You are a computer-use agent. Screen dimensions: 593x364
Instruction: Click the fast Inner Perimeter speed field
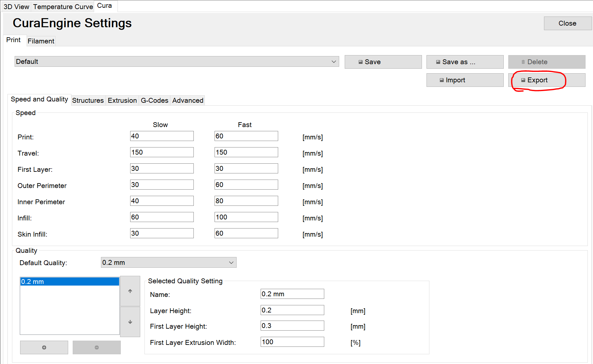(x=246, y=201)
